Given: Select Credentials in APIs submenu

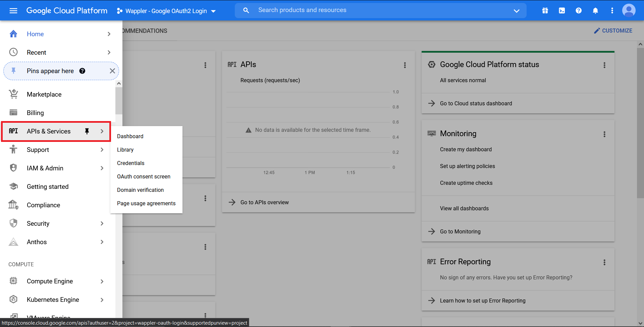Looking at the screenshot, I should (146, 163).
